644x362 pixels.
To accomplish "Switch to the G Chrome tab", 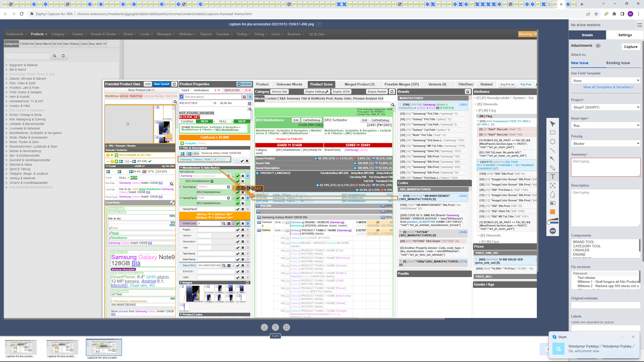I will pyautogui.click(x=549, y=4).
